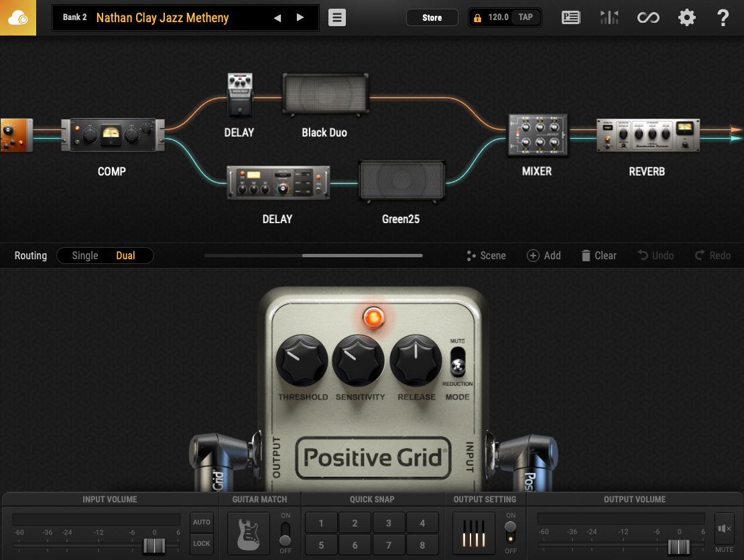Select the REVERB rack unit
744x560 pixels.
(x=647, y=135)
